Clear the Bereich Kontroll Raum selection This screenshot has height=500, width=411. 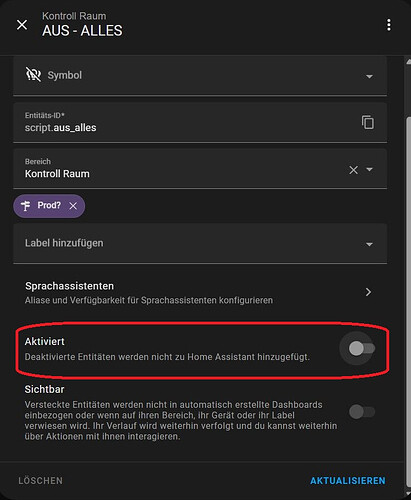[x=353, y=170]
